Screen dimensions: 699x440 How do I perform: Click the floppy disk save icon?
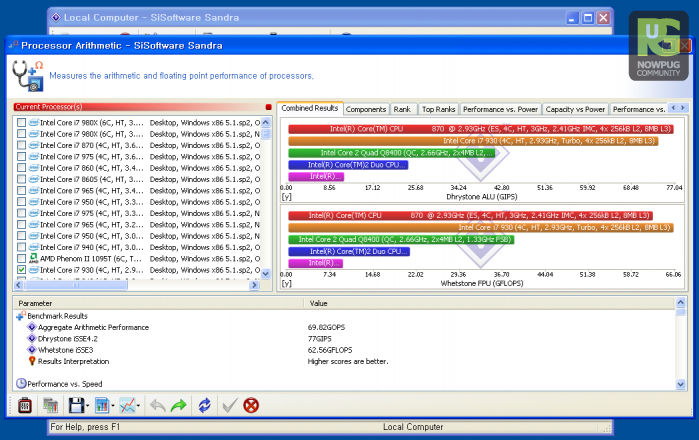(x=76, y=405)
